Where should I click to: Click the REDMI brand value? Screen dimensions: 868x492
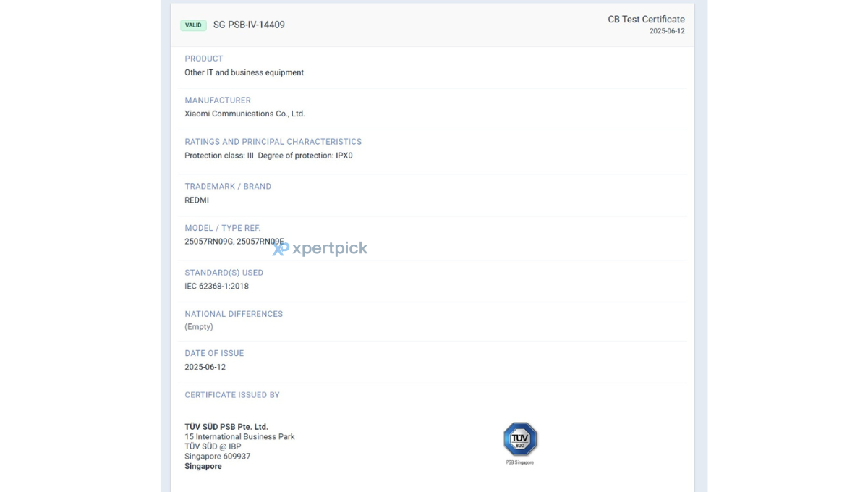[197, 200]
